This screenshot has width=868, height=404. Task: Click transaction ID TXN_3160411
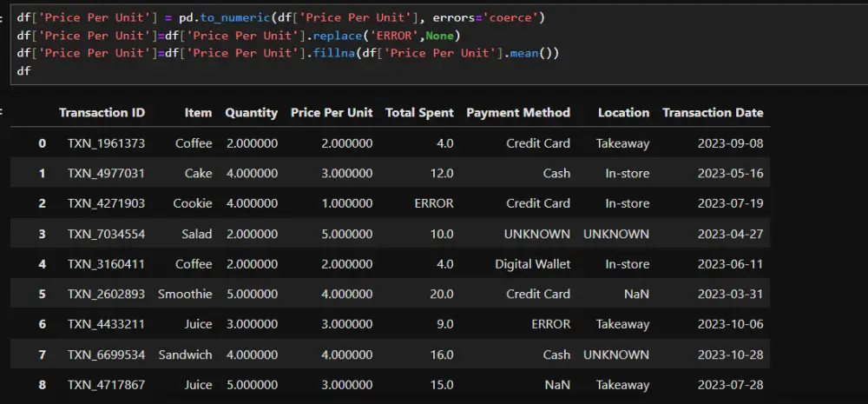[x=106, y=264]
